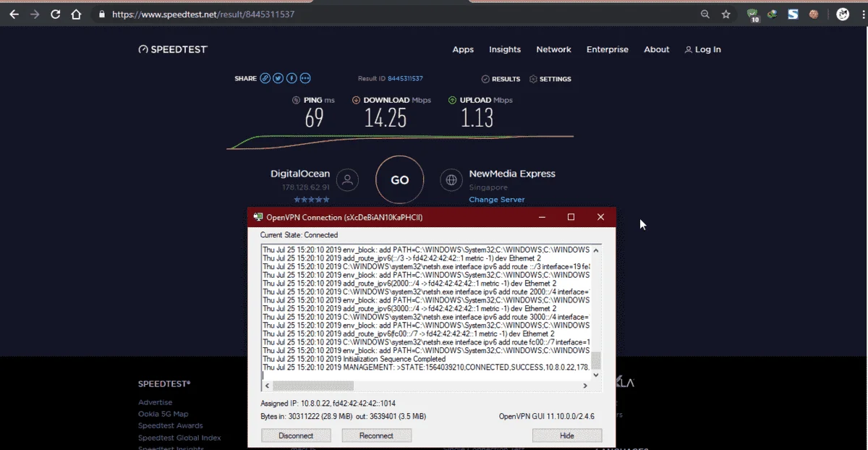Open the Enterprise menu item
Viewport: 868px width, 450px height.
[x=608, y=50]
